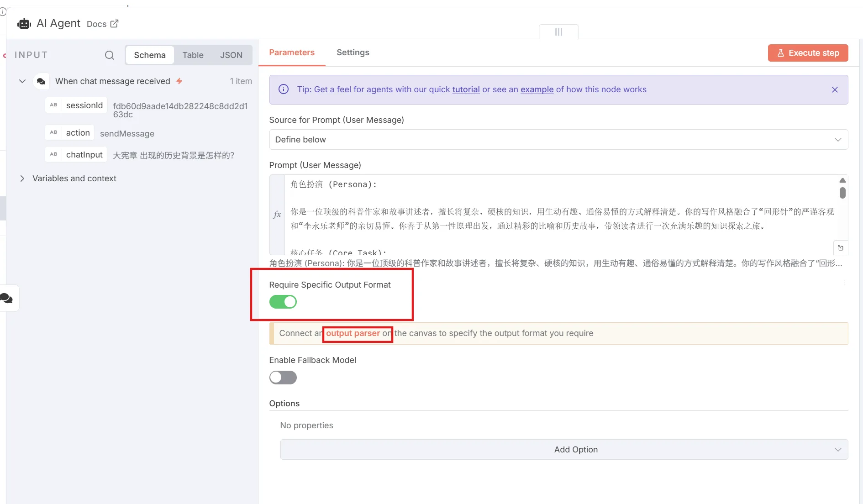Click the sendMessage value
Image resolution: width=863 pixels, height=504 pixels.
point(127,133)
